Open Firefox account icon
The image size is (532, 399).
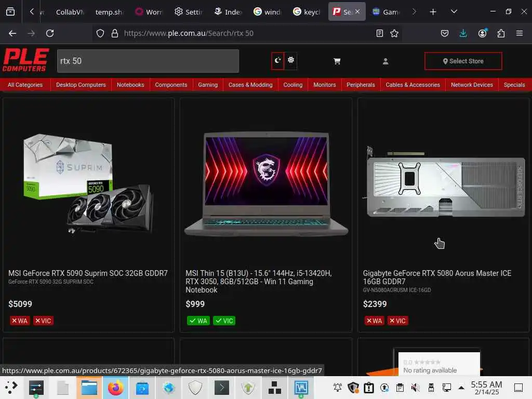tap(482, 33)
